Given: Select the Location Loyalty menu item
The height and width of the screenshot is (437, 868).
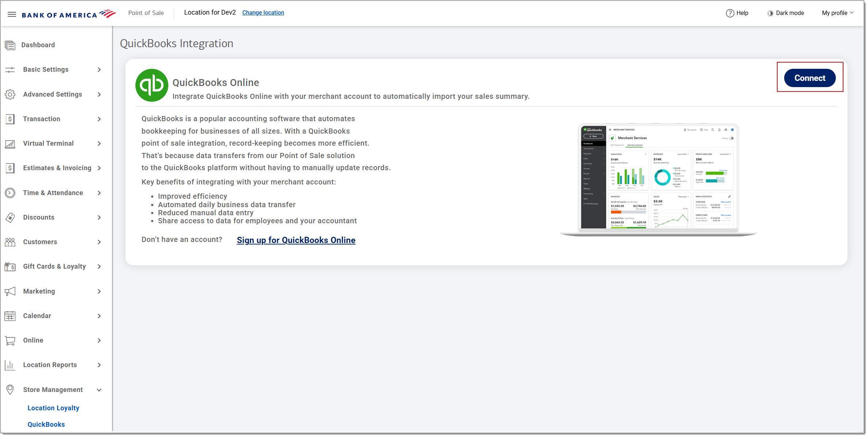Looking at the screenshot, I should (53, 408).
